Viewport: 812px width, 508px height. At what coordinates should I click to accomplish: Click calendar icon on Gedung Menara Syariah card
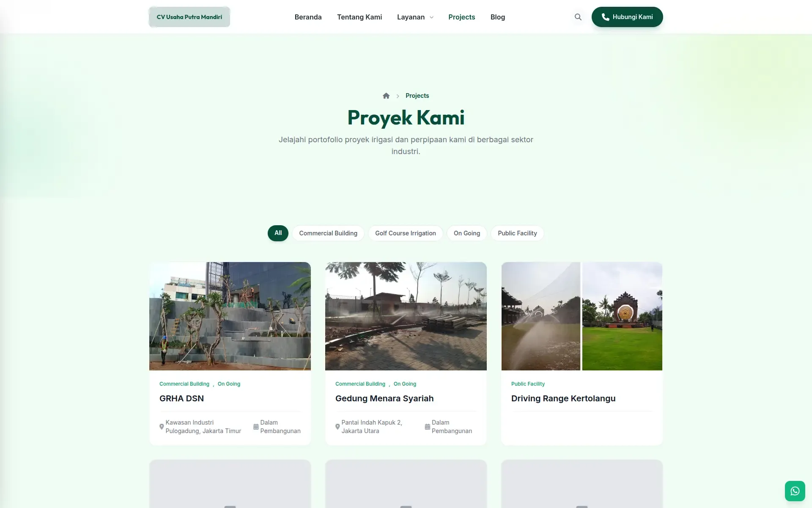[428, 427]
